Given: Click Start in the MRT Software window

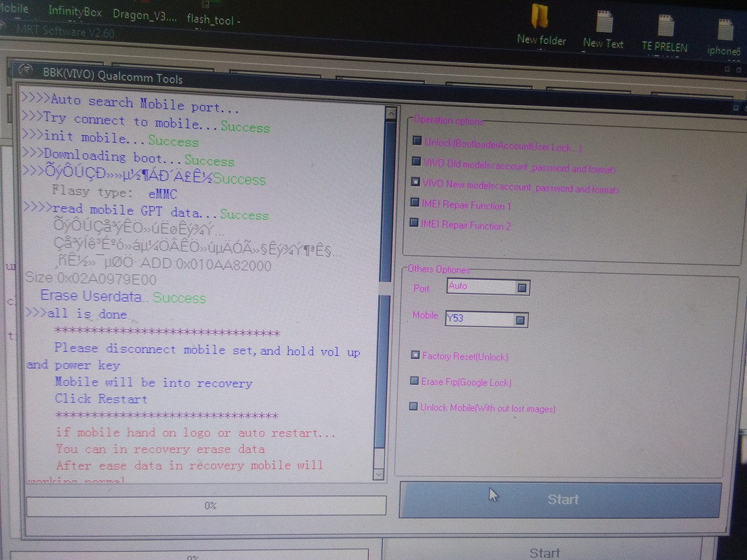Looking at the screenshot, I should tap(545, 552).
